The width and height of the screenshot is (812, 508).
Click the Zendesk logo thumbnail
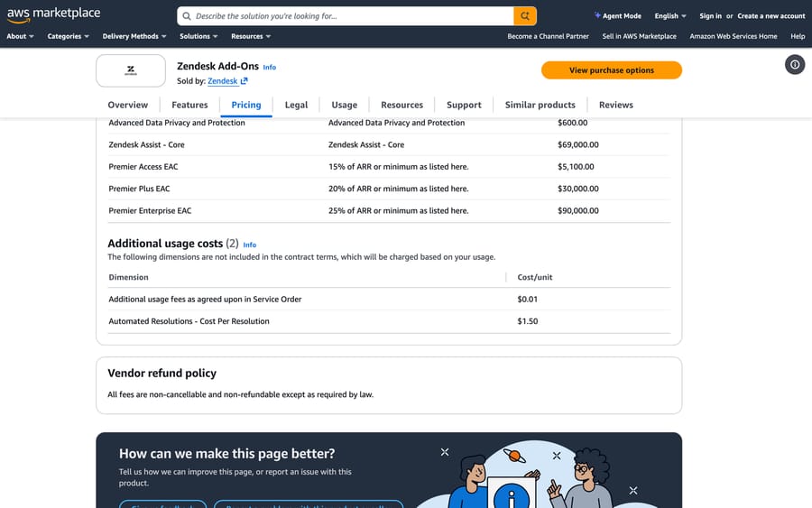point(131,71)
